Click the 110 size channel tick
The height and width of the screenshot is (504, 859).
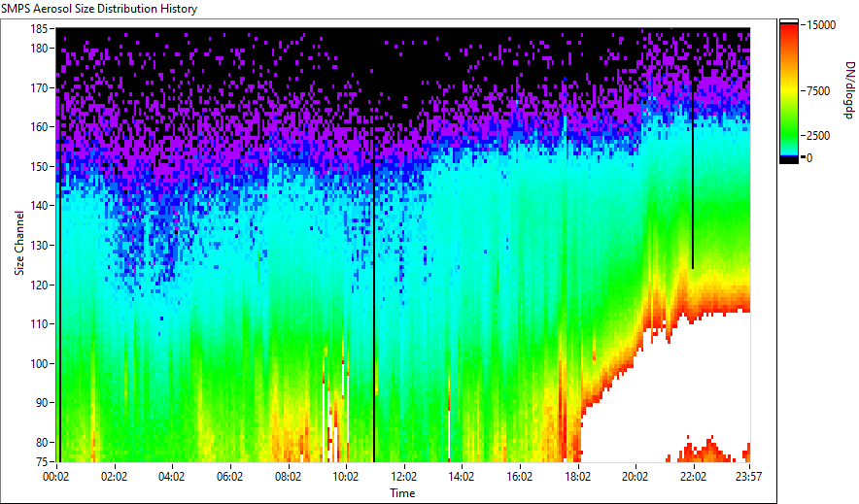coord(39,324)
